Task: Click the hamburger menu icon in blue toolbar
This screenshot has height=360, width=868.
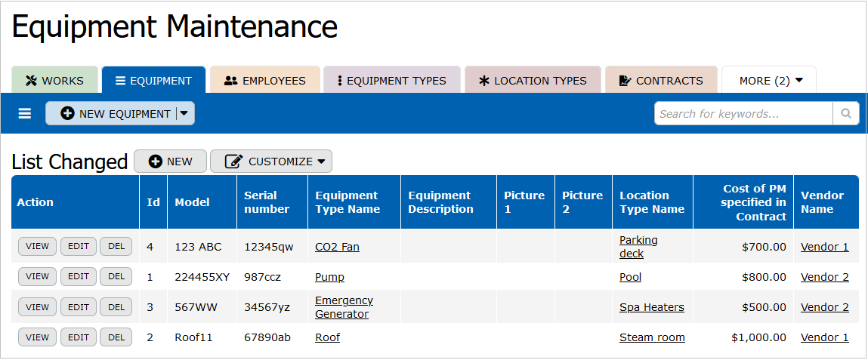Action: click(x=25, y=113)
